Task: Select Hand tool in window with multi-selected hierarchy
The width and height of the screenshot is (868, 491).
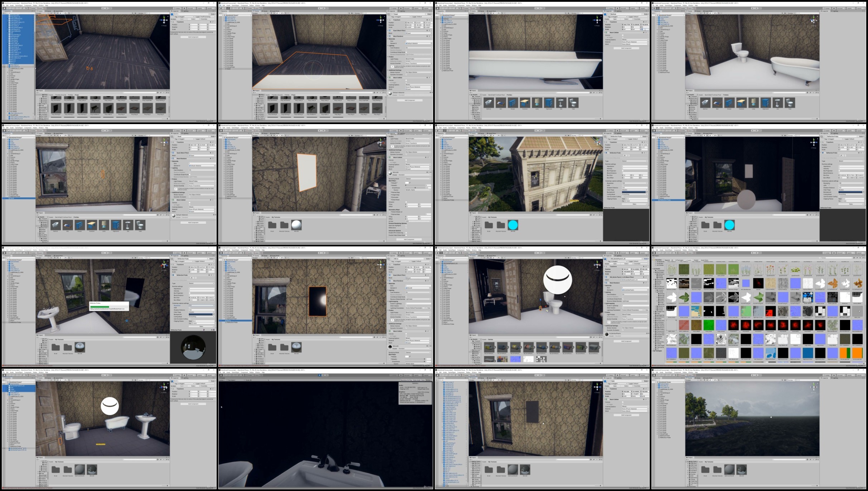Action: (4, 8)
